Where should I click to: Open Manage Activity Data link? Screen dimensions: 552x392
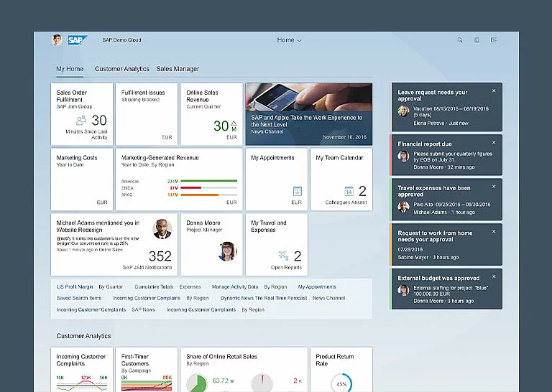click(x=235, y=287)
